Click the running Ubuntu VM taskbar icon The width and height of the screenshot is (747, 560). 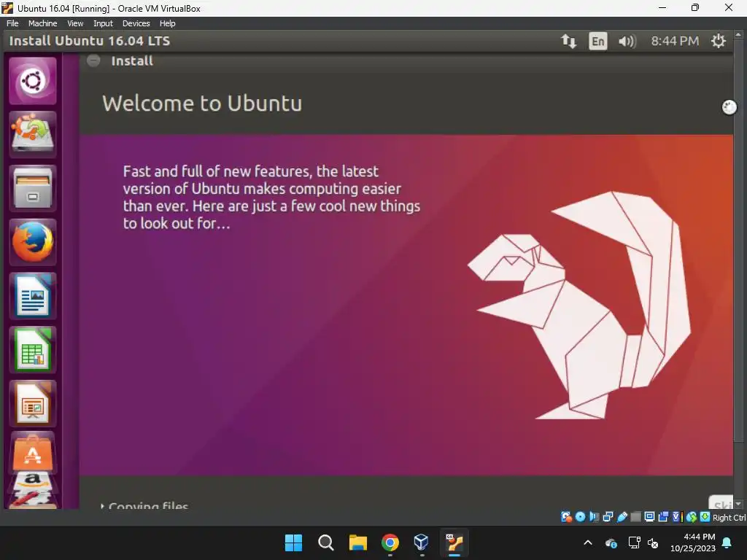click(x=454, y=542)
